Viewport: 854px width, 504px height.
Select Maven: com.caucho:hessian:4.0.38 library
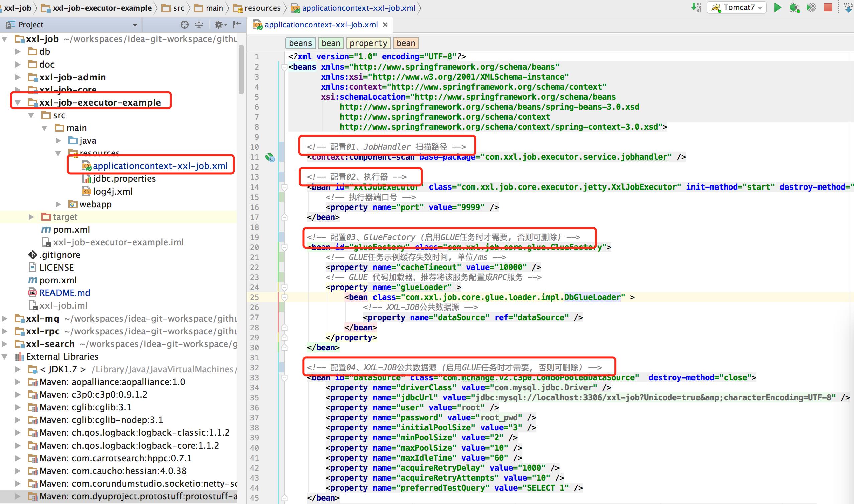(x=108, y=471)
